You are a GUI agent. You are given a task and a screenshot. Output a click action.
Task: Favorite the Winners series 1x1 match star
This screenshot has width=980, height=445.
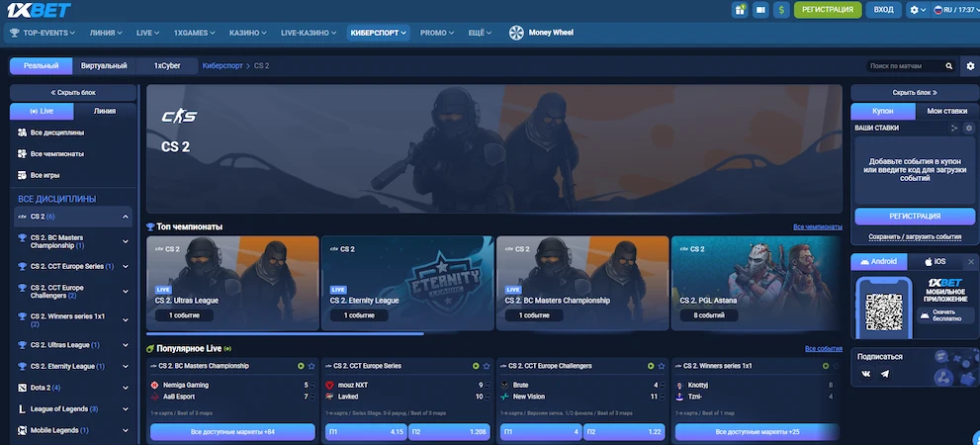click(836, 366)
